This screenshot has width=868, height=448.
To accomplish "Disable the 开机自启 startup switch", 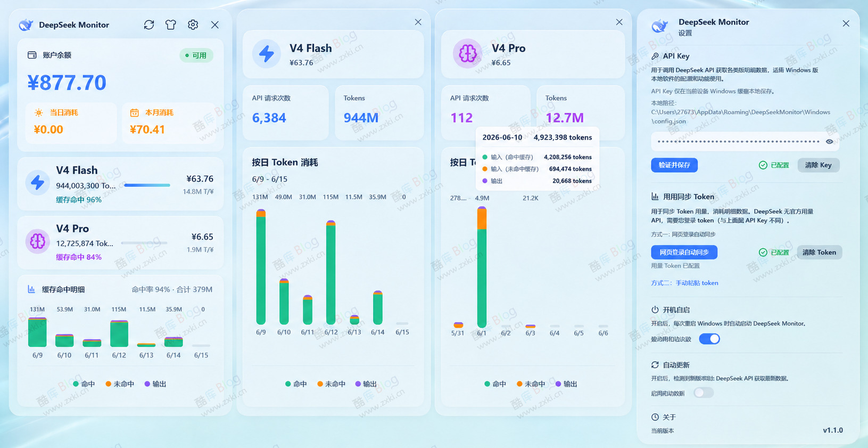I will coord(709,339).
